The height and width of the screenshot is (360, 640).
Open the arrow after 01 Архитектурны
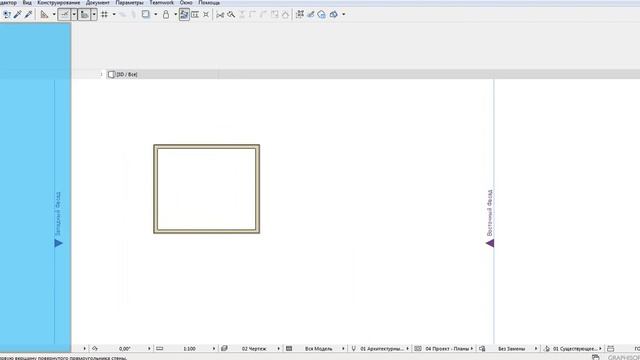coord(407,349)
